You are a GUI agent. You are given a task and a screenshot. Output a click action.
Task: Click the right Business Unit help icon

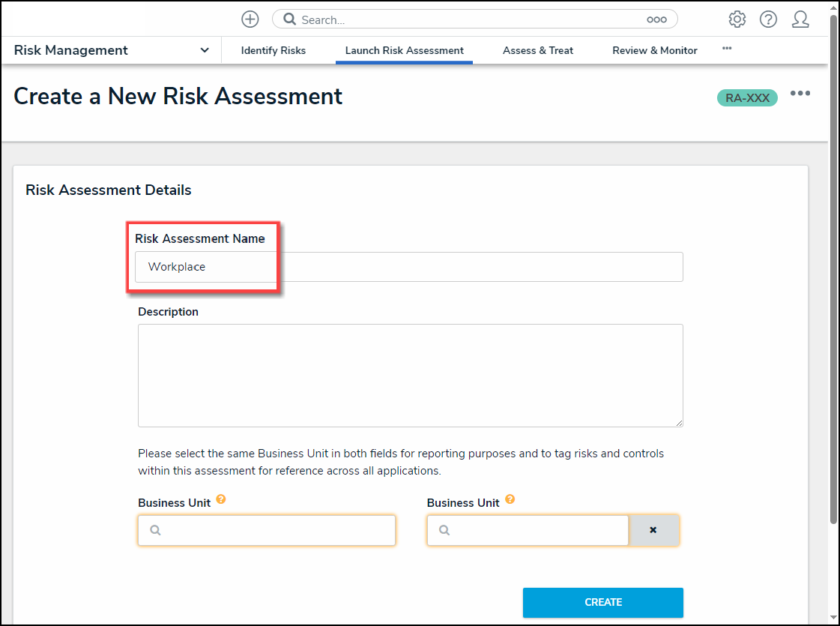(x=510, y=499)
